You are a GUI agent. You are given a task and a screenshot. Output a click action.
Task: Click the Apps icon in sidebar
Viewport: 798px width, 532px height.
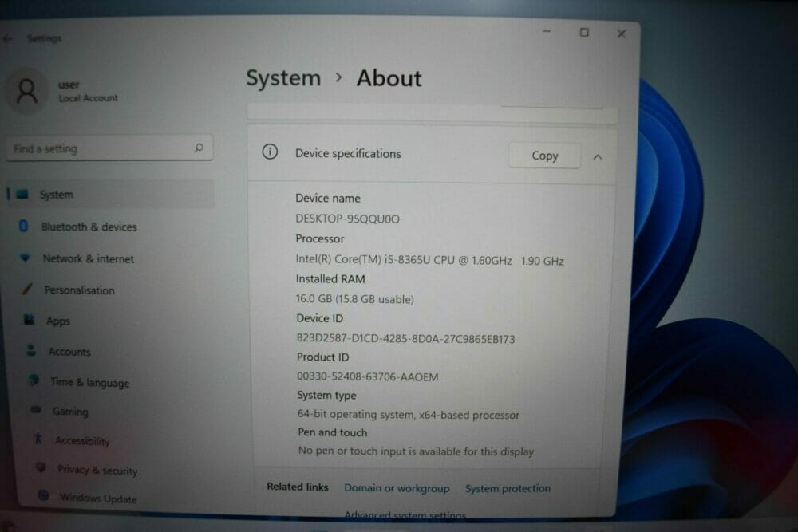coord(29,320)
